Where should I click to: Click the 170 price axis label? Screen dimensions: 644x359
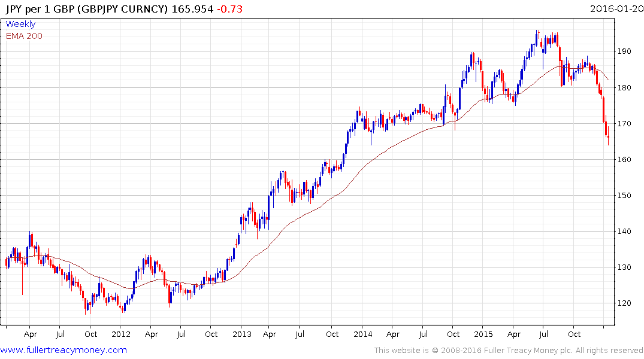pyautogui.click(x=624, y=123)
